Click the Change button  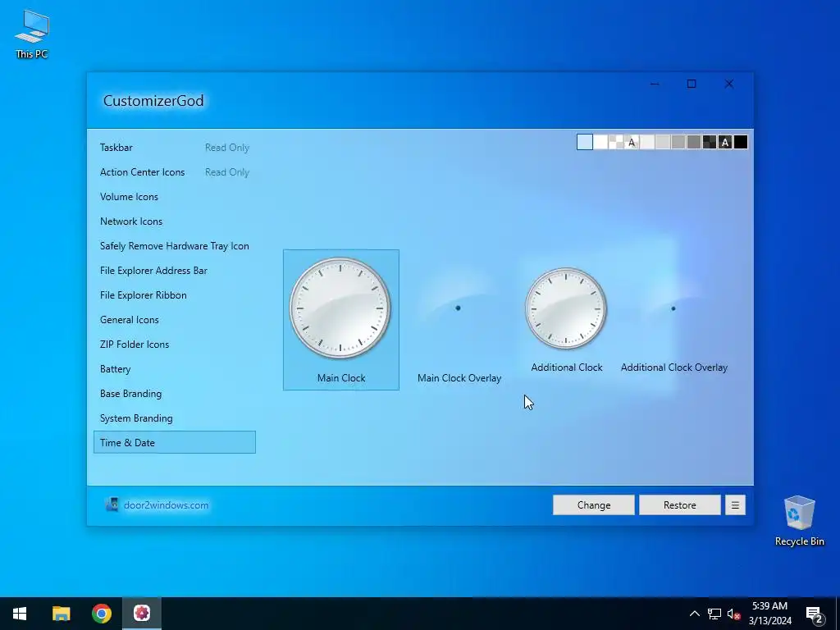point(594,505)
